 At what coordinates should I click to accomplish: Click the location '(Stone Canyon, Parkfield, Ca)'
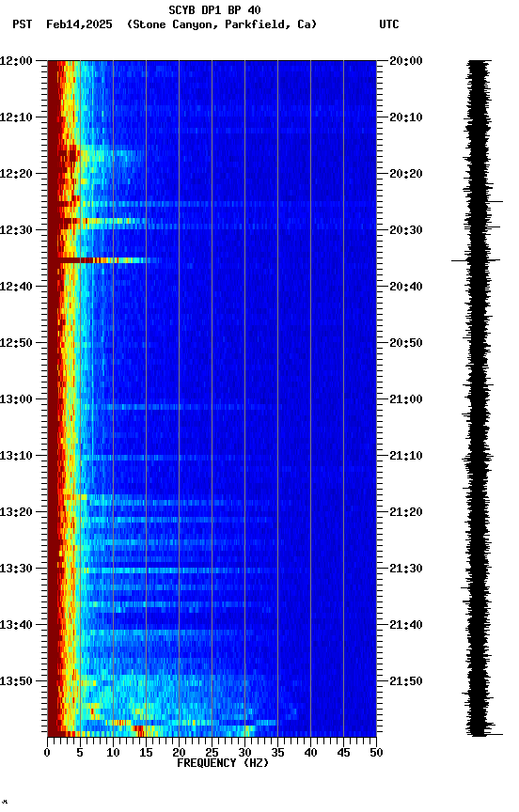coord(222,24)
